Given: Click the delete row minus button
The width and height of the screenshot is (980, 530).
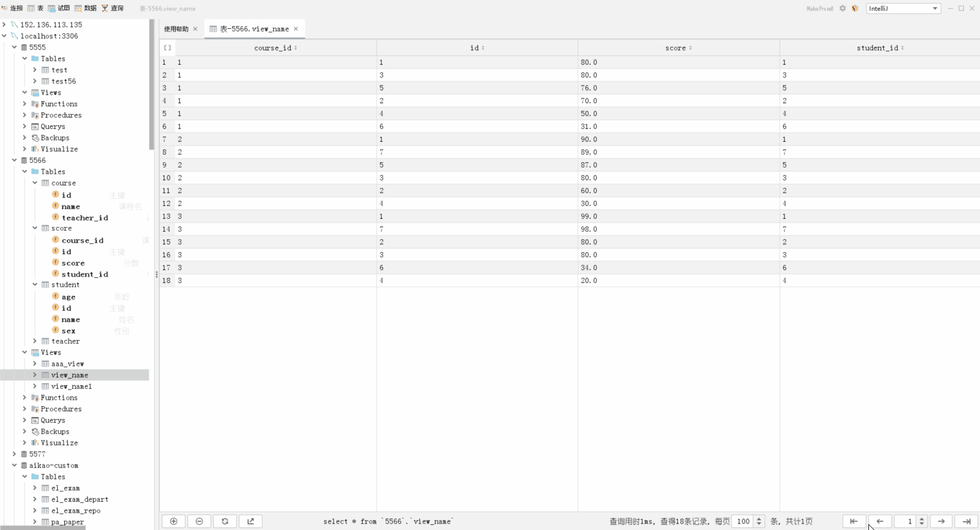Looking at the screenshot, I should point(199,521).
